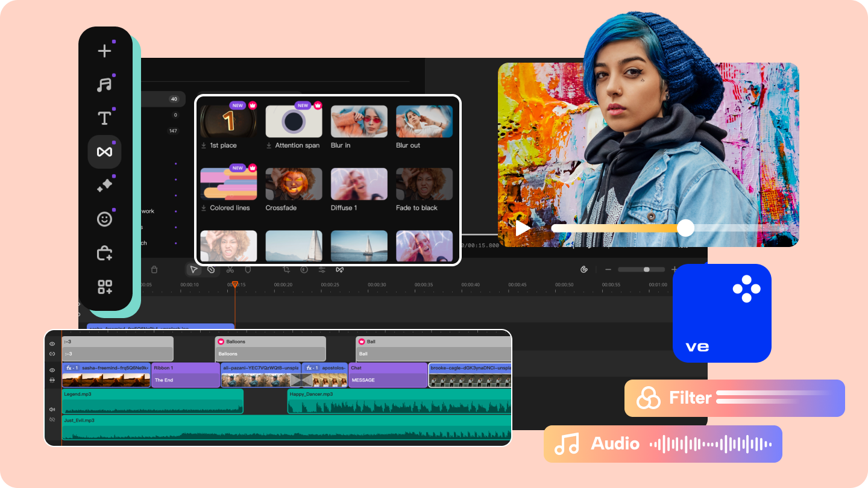Click the crop tool in timeline toolbar
The height and width of the screenshot is (488, 868).
286,270
